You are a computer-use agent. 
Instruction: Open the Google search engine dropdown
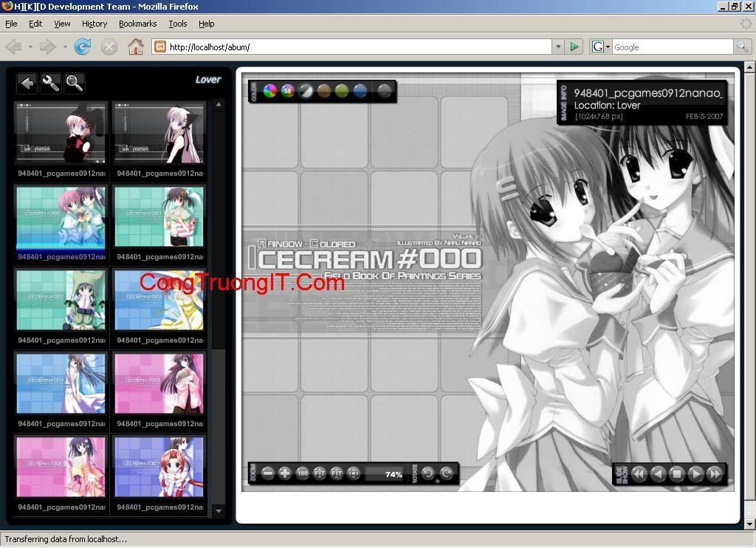coord(601,47)
